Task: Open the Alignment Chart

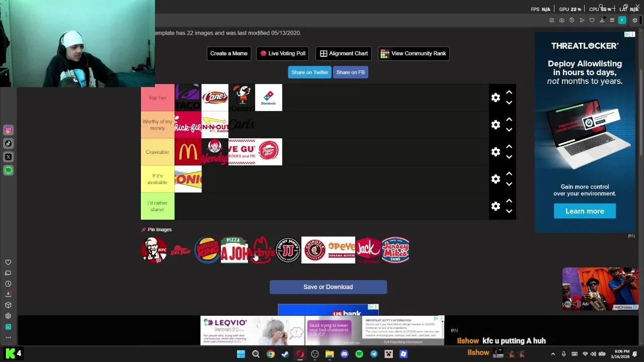Action: click(344, 53)
